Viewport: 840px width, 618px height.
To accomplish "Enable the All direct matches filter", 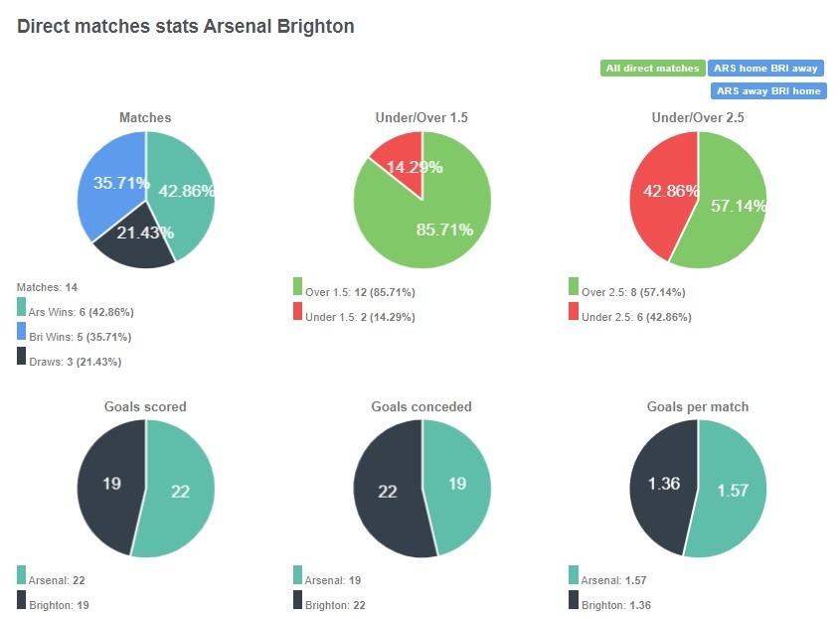I will (651, 68).
